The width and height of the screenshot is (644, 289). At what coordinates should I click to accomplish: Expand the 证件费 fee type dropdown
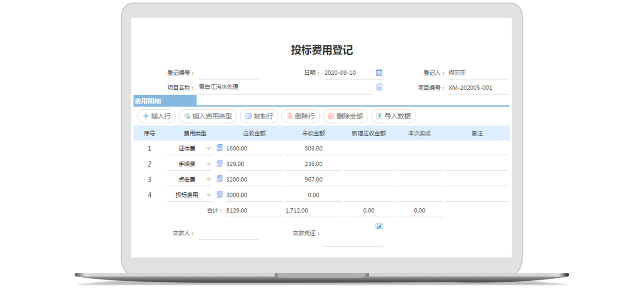[209, 149]
